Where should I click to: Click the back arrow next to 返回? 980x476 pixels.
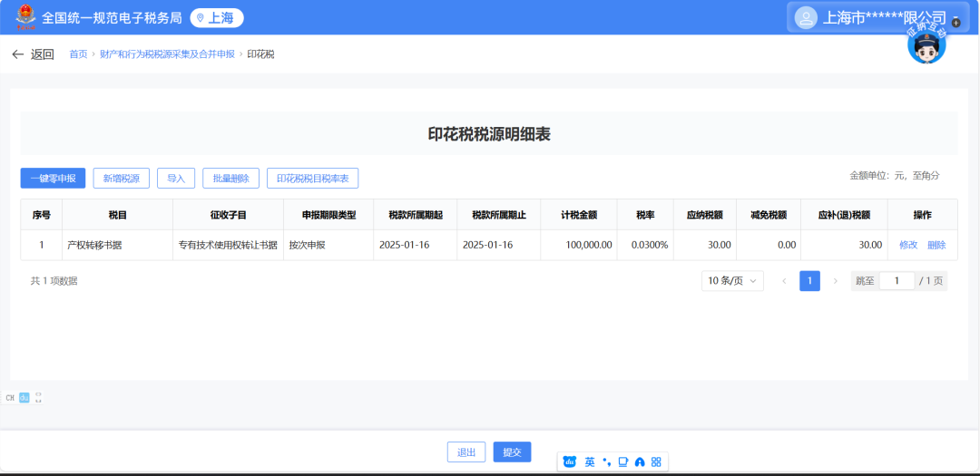[x=17, y=54]
